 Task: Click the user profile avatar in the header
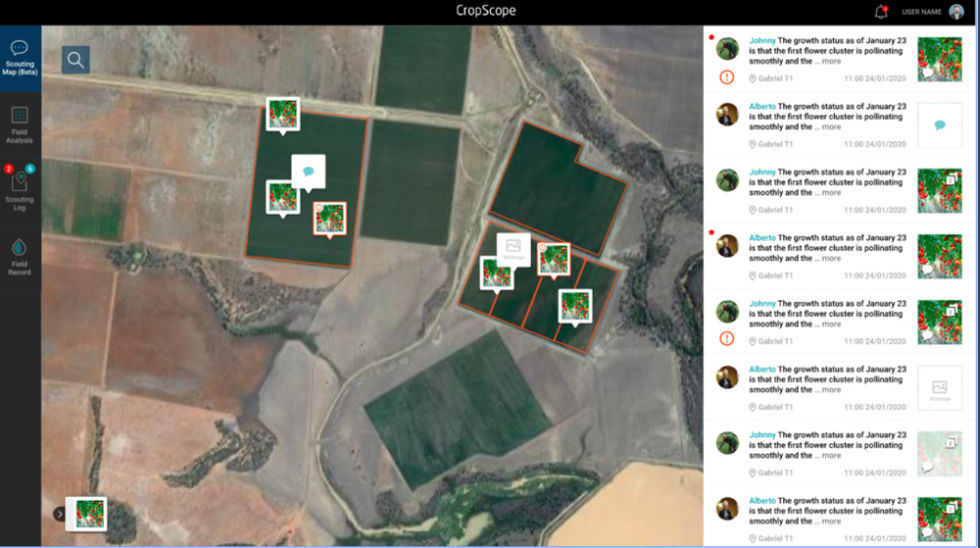click(x=956, y=11)
